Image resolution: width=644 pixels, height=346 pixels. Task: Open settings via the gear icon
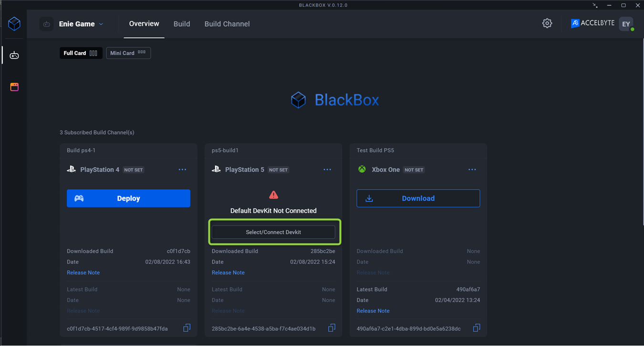tap(547, 23)
